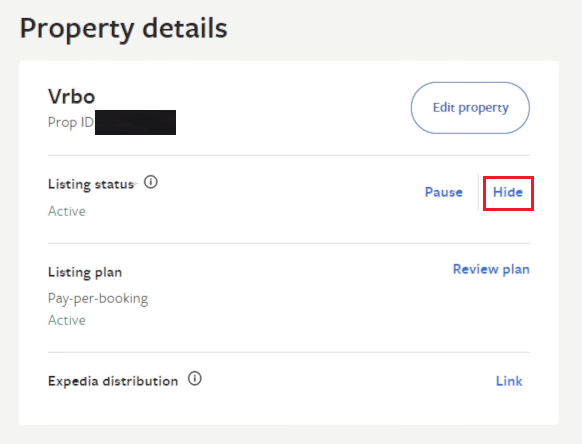
Task: Hide the listing via Hide link
Action: 507,192
